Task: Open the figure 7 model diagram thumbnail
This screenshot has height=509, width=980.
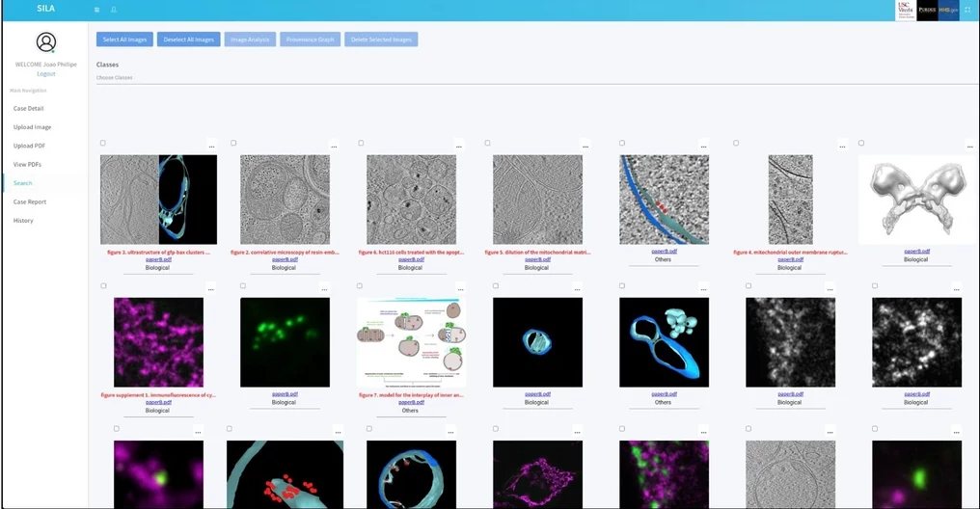Action: pos(411,342)
